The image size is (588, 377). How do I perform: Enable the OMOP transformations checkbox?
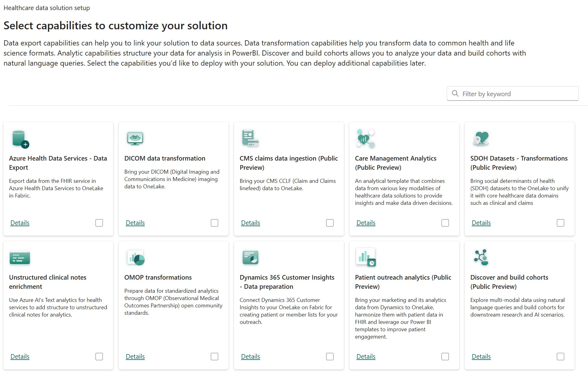click(215, 357)
